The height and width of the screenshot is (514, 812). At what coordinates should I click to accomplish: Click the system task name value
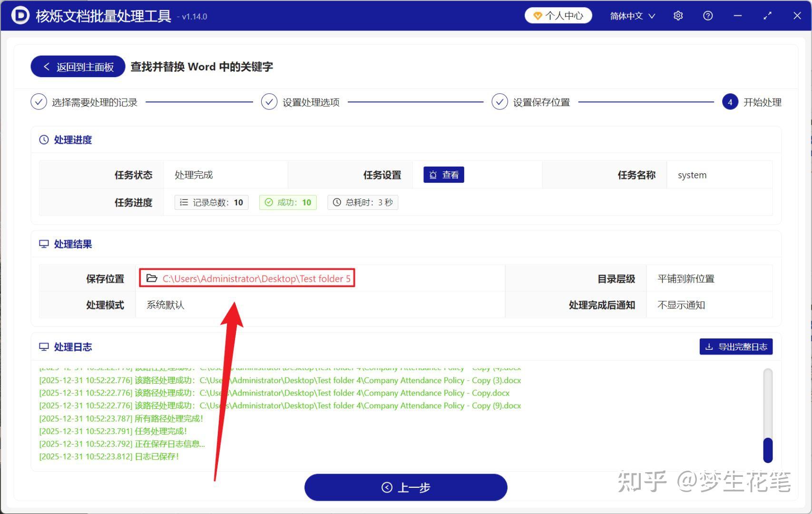(x=692, y=175)
